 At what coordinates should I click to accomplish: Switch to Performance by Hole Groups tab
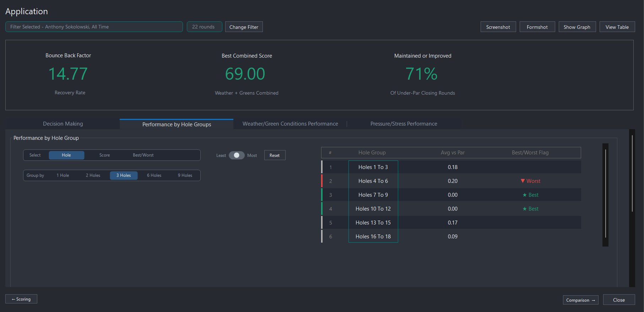[177, 124]
